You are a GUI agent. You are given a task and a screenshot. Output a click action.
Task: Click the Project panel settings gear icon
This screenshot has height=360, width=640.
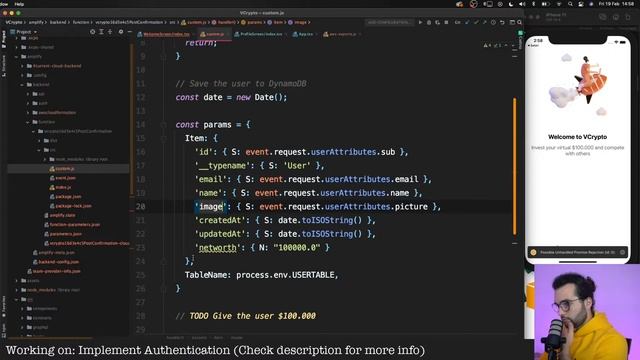tap(121, 32)
